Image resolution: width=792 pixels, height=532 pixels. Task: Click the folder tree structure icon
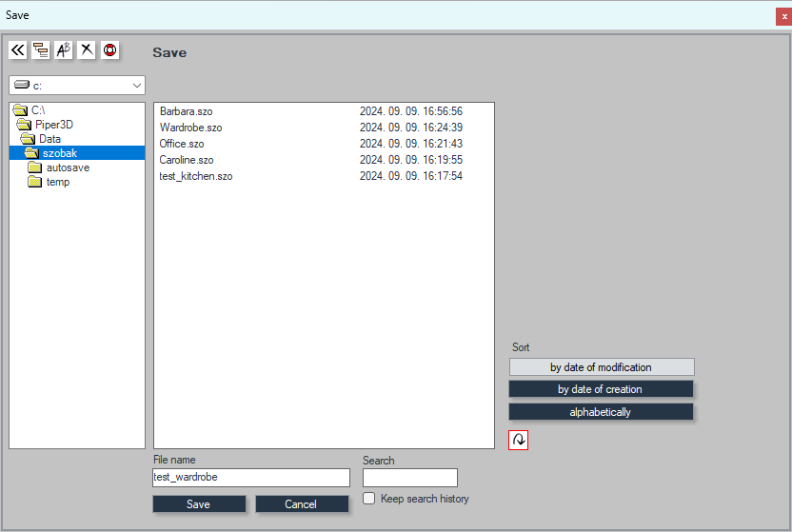(x=40, y=50)
